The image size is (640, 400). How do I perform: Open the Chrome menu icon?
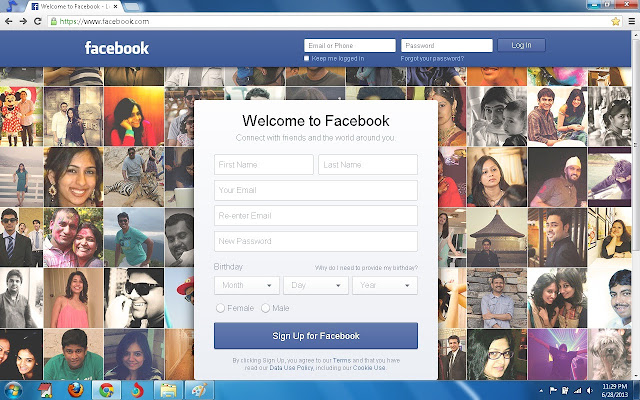click(632, 21)
